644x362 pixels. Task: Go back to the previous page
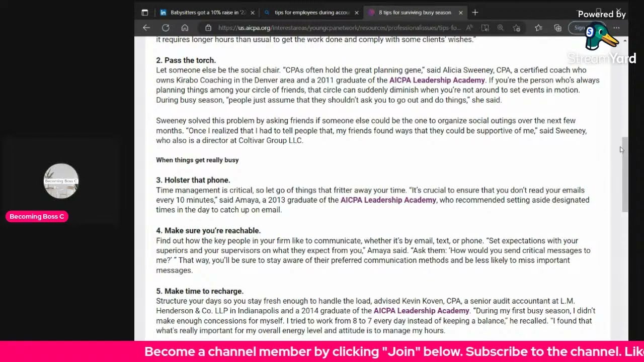(146, 28)
